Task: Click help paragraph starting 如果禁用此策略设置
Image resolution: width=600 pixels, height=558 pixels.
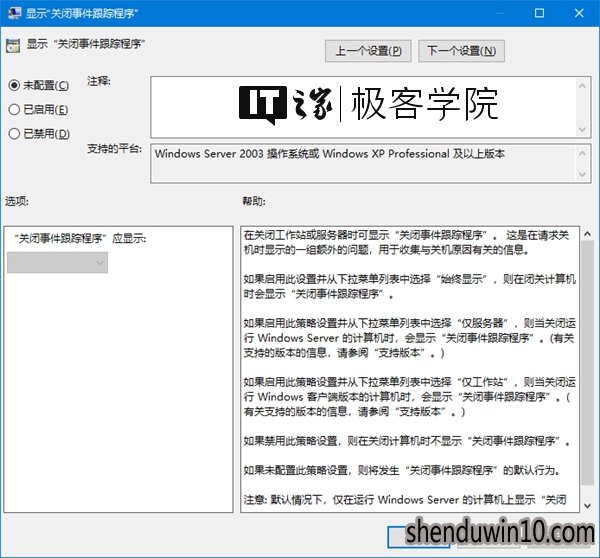Action: (x=407, y=441)
